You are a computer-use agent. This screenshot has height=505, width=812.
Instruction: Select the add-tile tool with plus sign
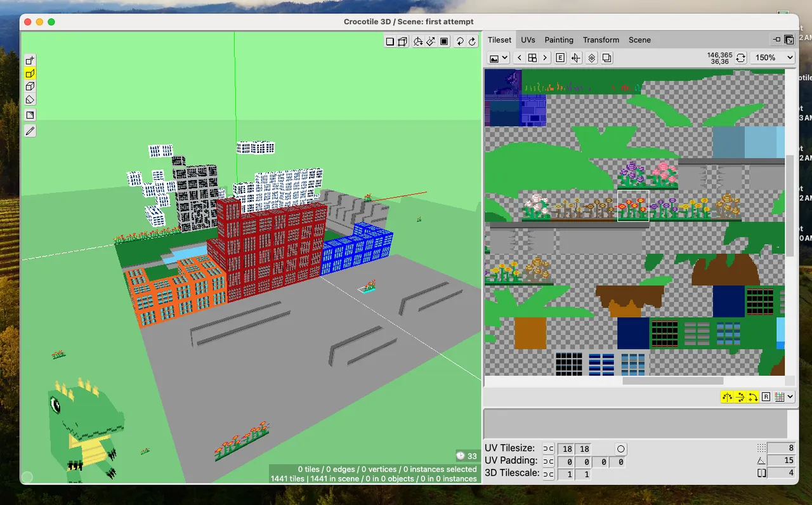(30, 60)
